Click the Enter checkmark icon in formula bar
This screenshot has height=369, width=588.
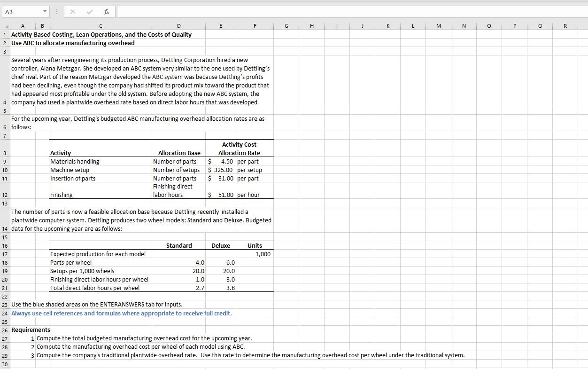89,11
